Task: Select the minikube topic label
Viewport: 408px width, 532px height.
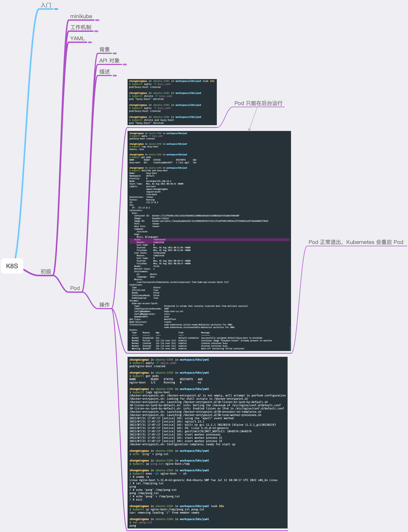Action: click(x=81, y=16)
